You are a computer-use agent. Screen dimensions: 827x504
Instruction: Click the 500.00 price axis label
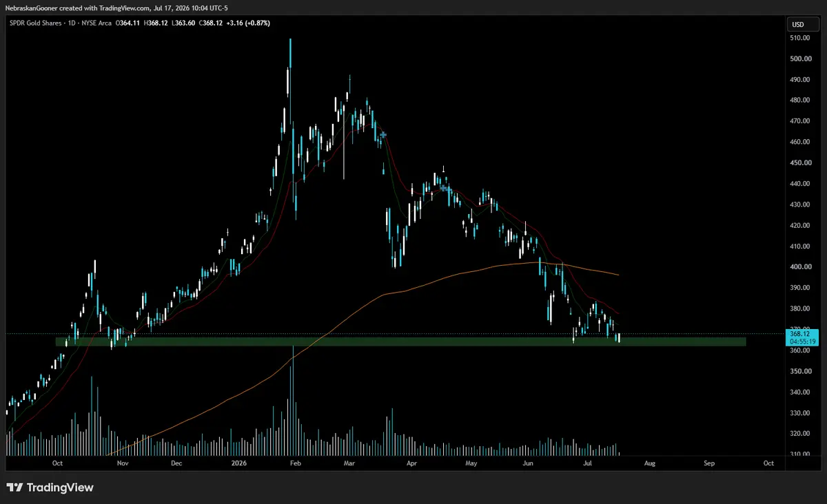pos(799,59)
